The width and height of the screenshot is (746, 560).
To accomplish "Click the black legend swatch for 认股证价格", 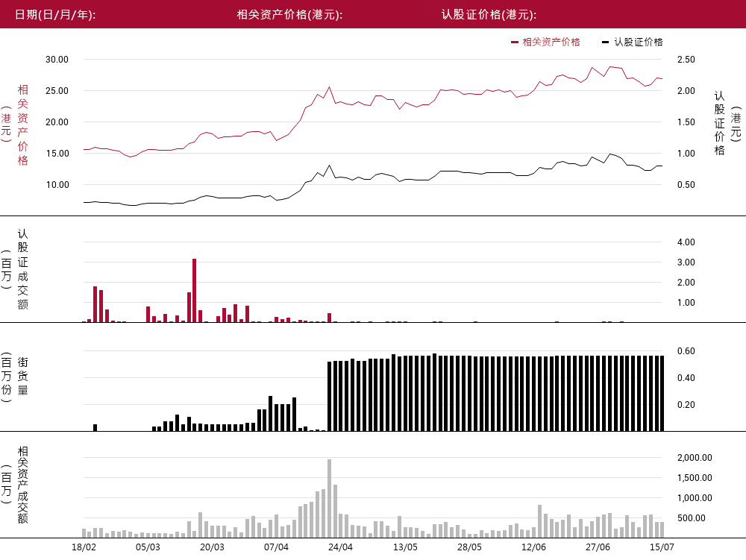I will (x=605, y=43).
